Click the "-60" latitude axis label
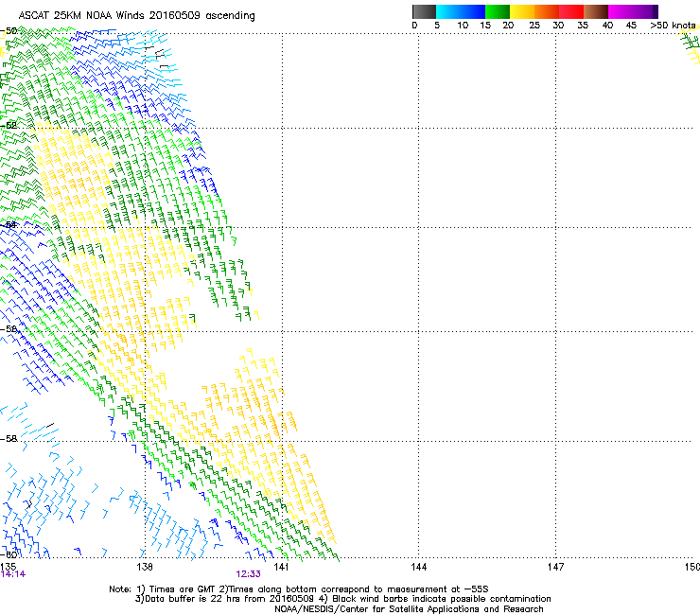The image size is (700, 615). 9,554
